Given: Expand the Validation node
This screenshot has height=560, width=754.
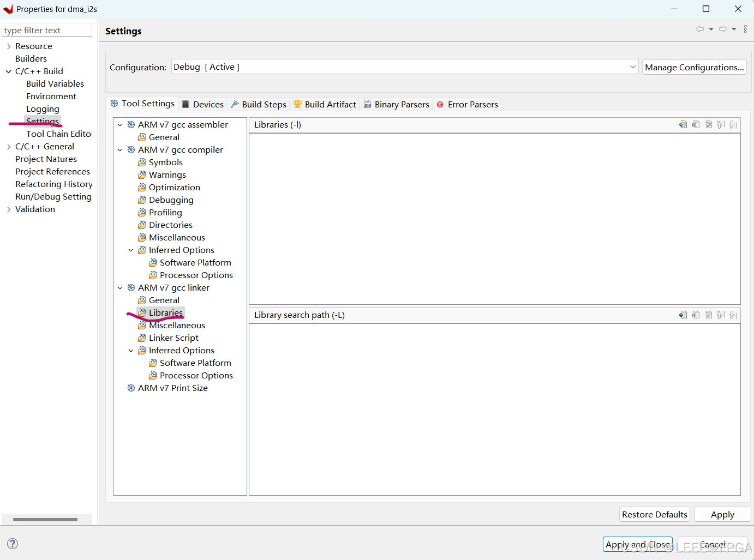Looking at the screenshot, I should pyautogui.click(x=9, y=209).
